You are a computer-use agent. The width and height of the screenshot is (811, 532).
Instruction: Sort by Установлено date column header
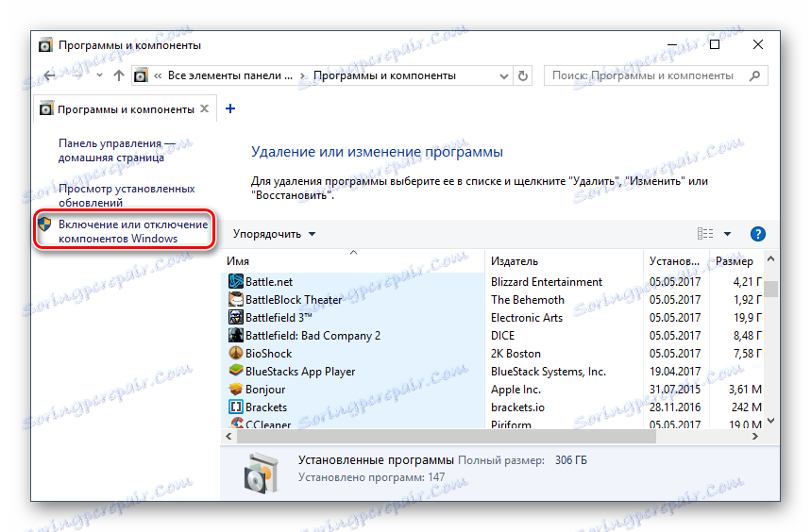pyautogui.click(x=677, y=261)
